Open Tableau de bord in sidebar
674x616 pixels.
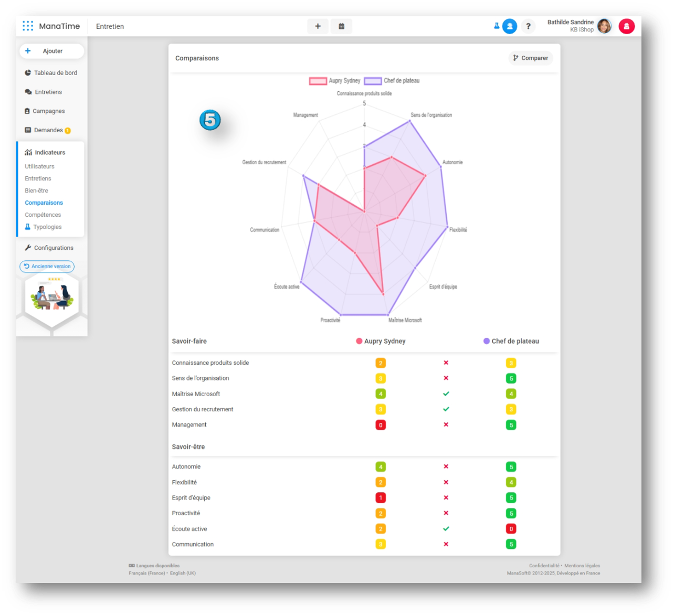(51, 73)
